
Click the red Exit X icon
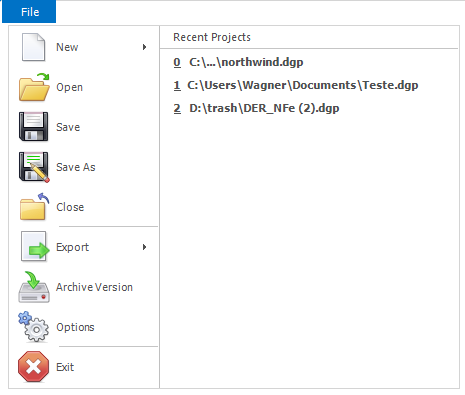33,367
